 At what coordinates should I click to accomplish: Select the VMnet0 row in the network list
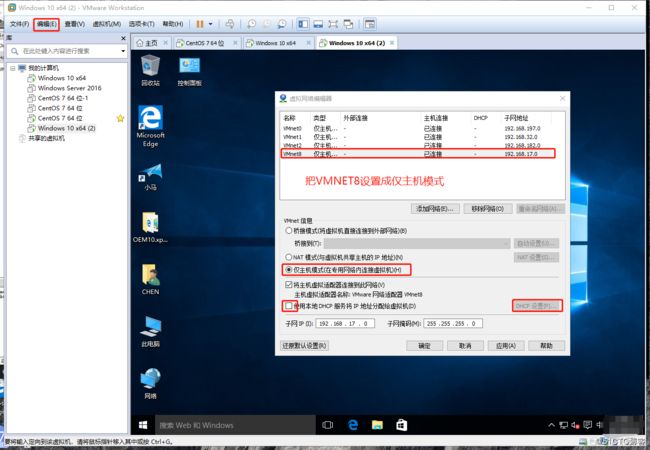tap(417, 128)
